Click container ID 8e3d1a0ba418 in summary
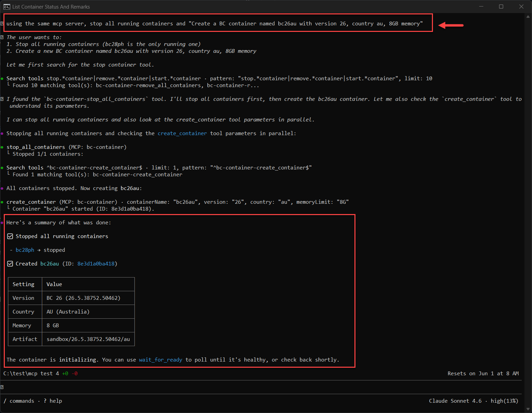The height and width of the screenshot is (413, 532). (x=96, y=264)
